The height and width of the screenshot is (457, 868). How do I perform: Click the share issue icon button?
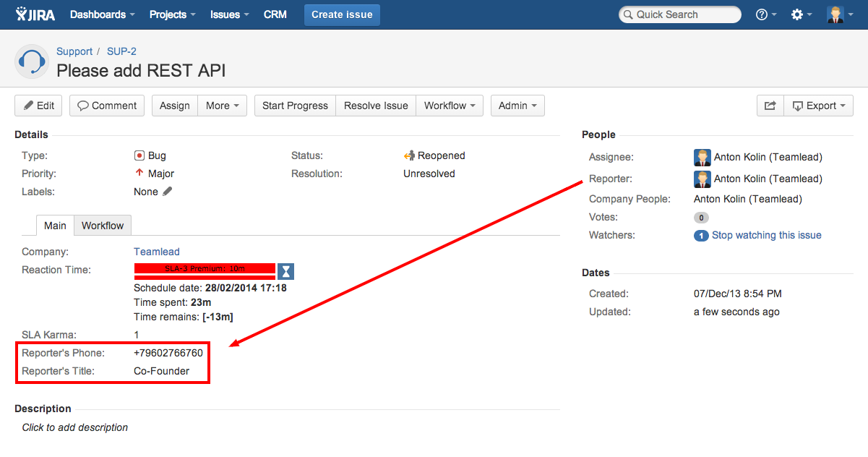tap(770, 106)
